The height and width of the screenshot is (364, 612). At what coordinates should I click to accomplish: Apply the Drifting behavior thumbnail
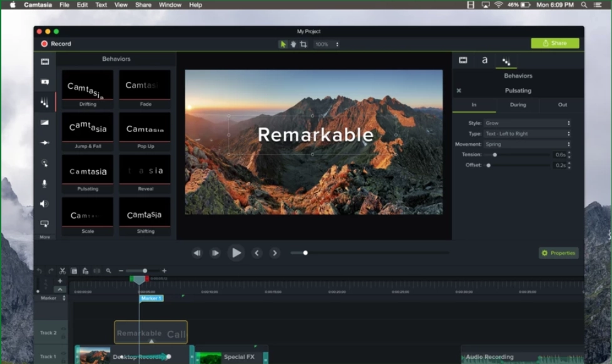click(x=88, y=86)
